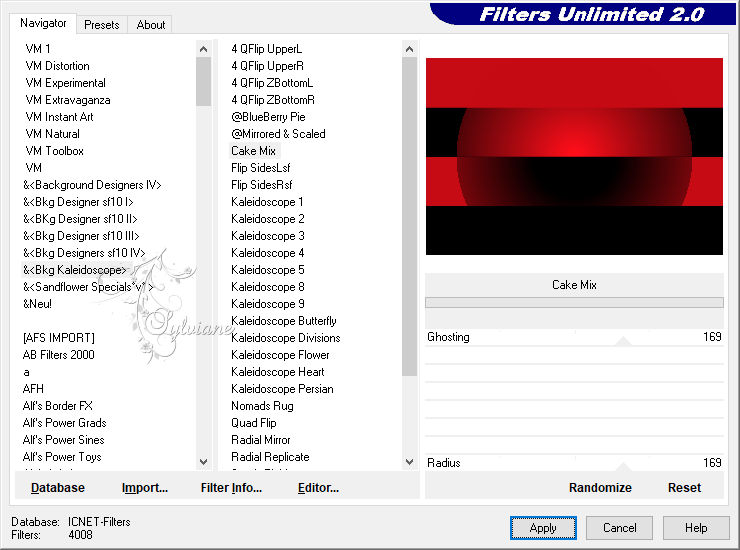
Task: Select AB Filters 2000 category
Action: (x=59, y=355)
